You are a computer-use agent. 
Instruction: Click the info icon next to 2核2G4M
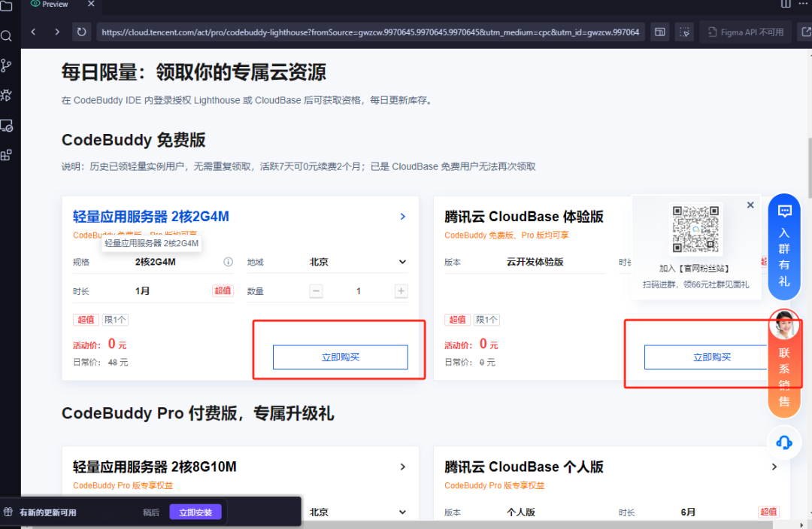click(x=228, y=262)
